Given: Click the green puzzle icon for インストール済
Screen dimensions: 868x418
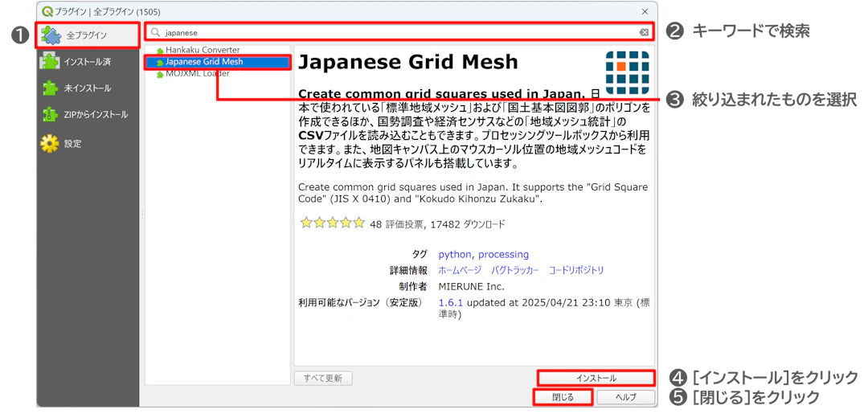Looking at the screenshot, I should [x=50, y=61].
